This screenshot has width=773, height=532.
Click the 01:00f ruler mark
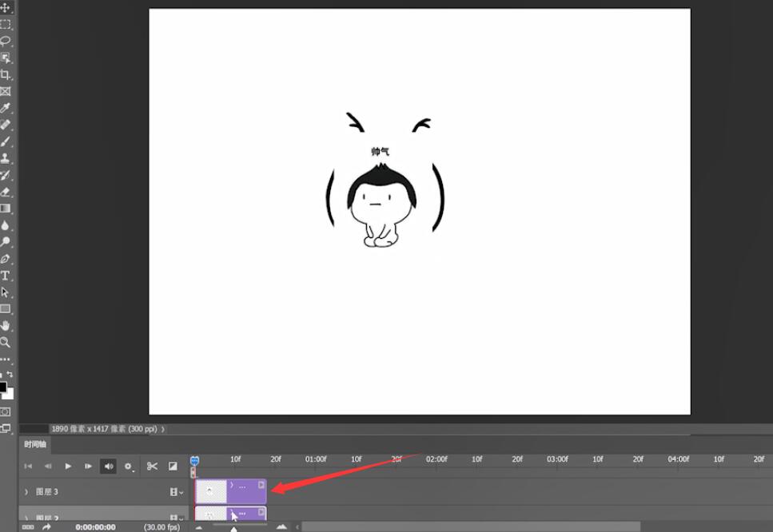(x=316, y=459)
